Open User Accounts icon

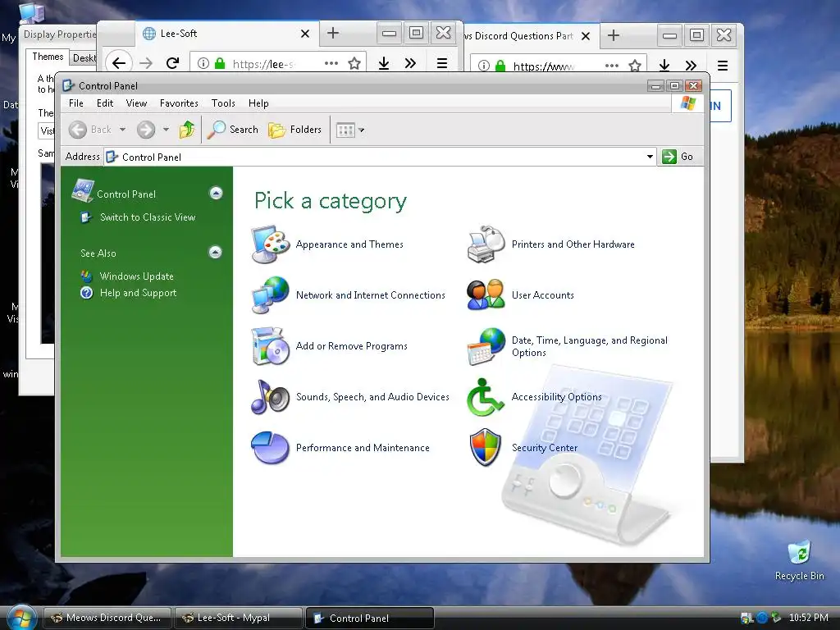[x=486, y=295]
